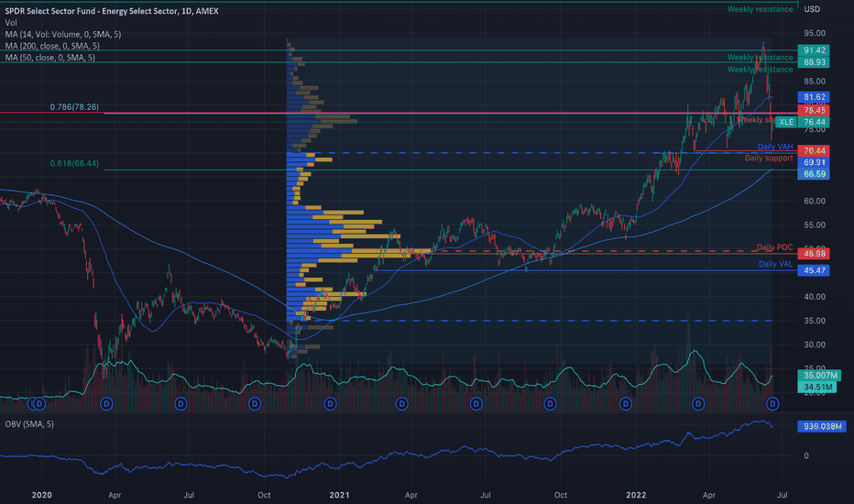Click the dividend D marker nearest October 2020

pyautogui.click(x=255, y=404)
